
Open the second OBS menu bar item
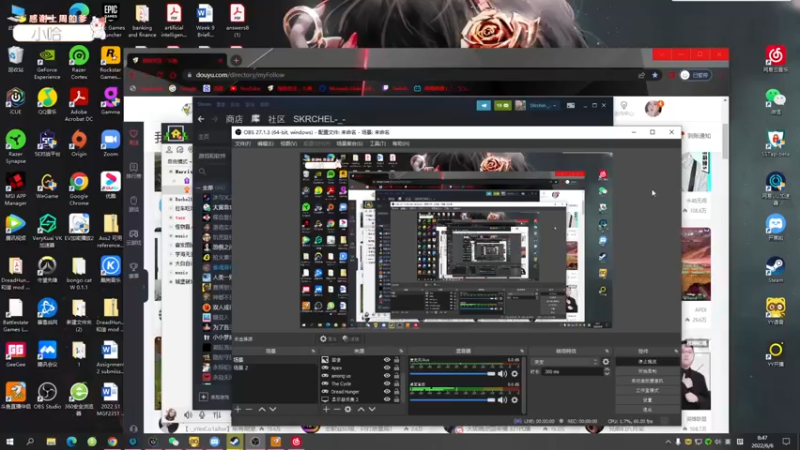[265, 144]
